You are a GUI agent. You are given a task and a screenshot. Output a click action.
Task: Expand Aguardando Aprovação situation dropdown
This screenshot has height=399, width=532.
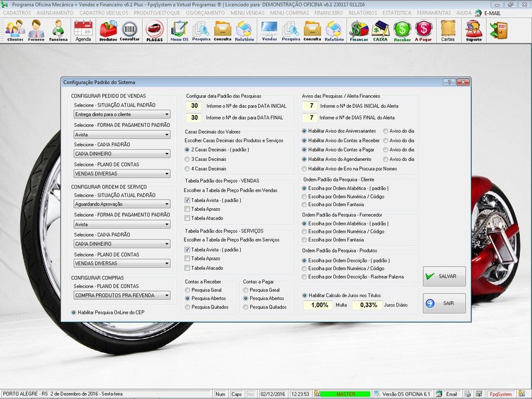pos(167,204)
